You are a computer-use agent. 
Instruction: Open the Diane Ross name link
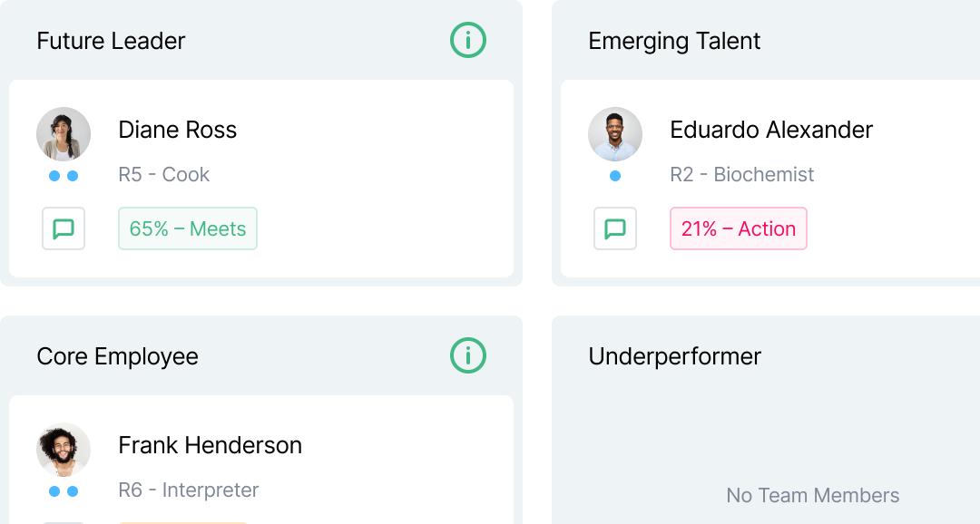[x=178, y=130]
